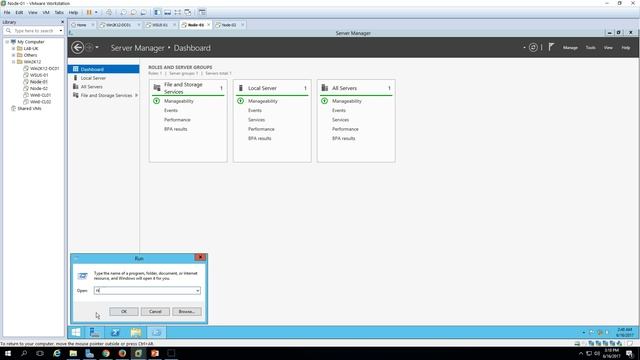The width and height of the screenshot is (640, 360).
Task: Close the Run dialog with red X
Action: tap(200, 257)
